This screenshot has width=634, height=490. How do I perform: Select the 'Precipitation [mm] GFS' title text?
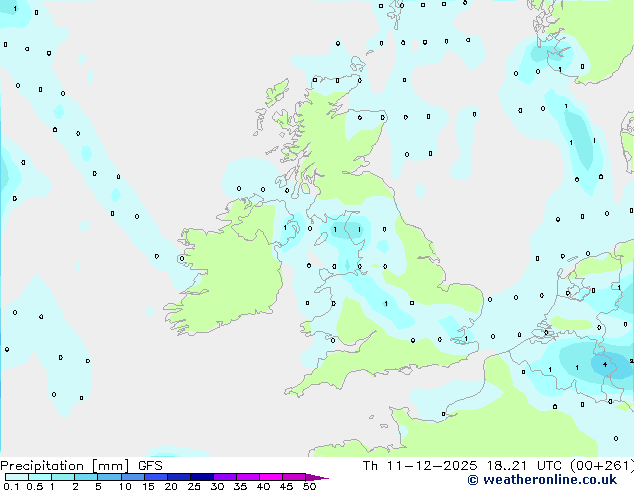(x=81, y=466)
